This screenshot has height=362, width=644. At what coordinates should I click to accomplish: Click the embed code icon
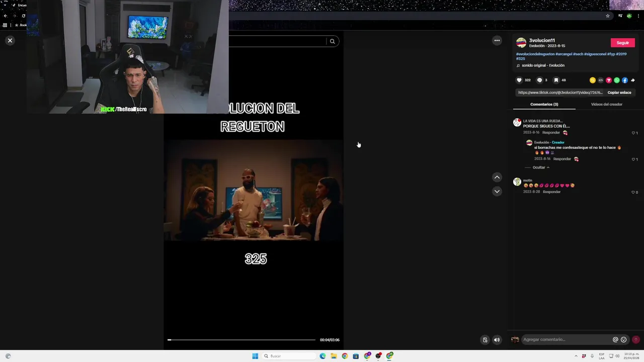(601, 80)
